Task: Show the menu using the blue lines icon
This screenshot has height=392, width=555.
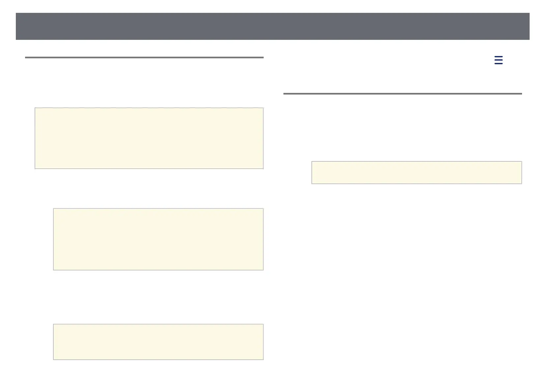Action: (x=498, y=60)
